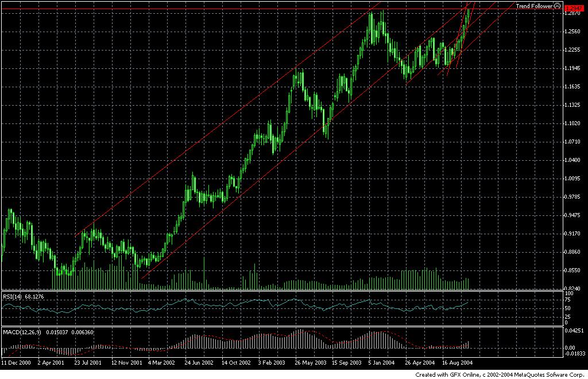Click the 1.2560 price axis label
The height and width of the screenshot is (379, 588).
(x=572, y=32)
